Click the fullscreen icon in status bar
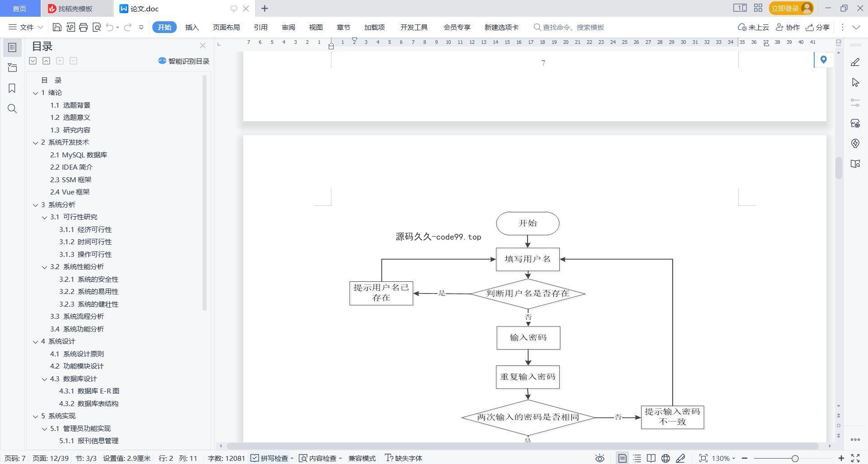 point(855,458)
